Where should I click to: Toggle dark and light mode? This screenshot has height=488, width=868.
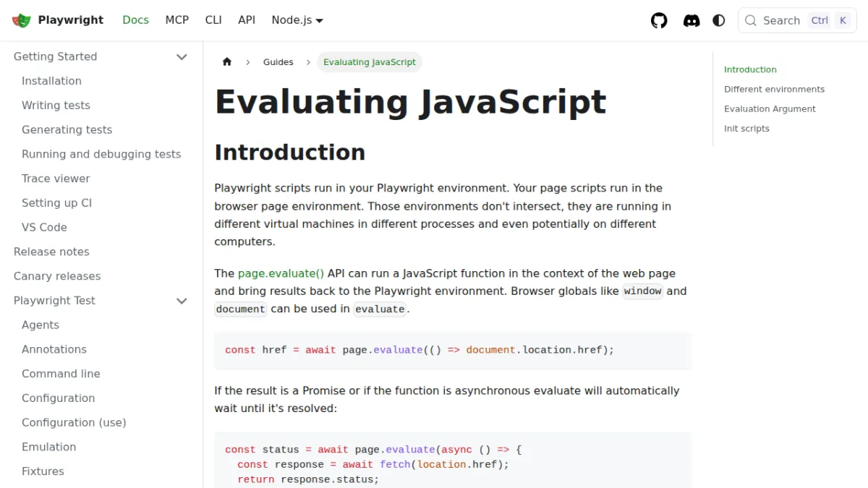(718, 20)
